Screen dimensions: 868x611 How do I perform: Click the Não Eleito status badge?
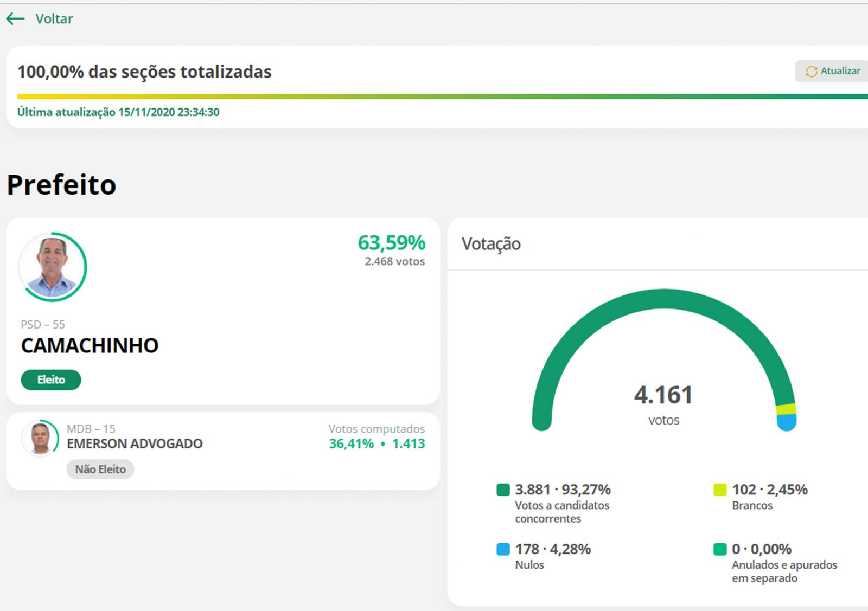coord(100,469)
